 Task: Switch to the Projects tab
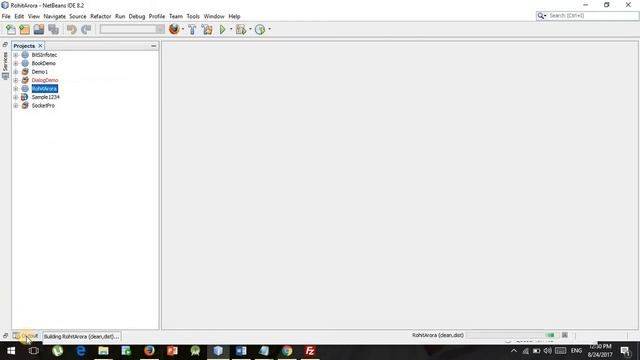[x=24, y=46]
